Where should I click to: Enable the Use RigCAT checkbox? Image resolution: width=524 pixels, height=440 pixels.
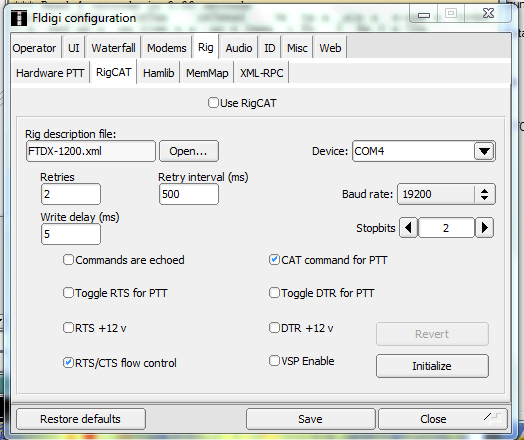click(213, 103)
